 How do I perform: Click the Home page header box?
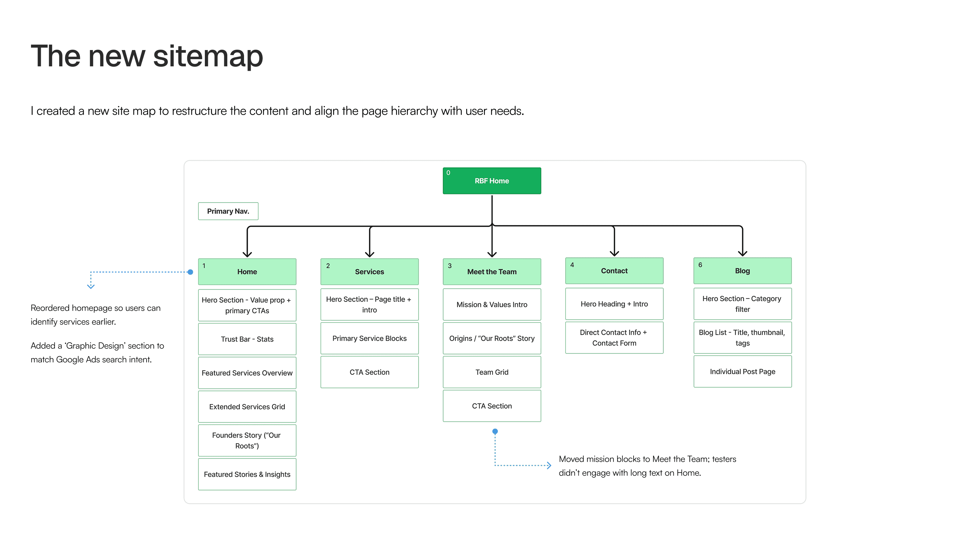(247, 271)
